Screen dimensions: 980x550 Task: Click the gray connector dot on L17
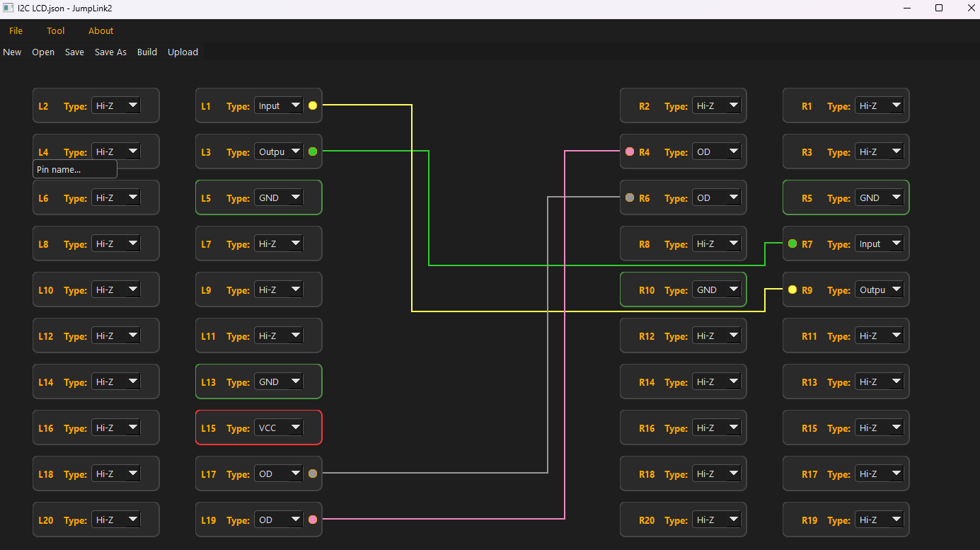[313, 474]
